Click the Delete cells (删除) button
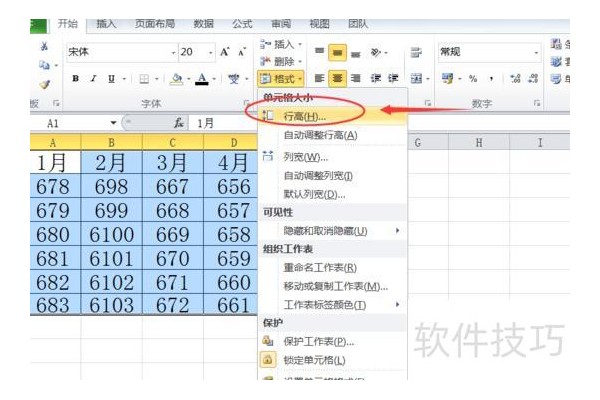The image size is (600, 400). click(281, 61)
